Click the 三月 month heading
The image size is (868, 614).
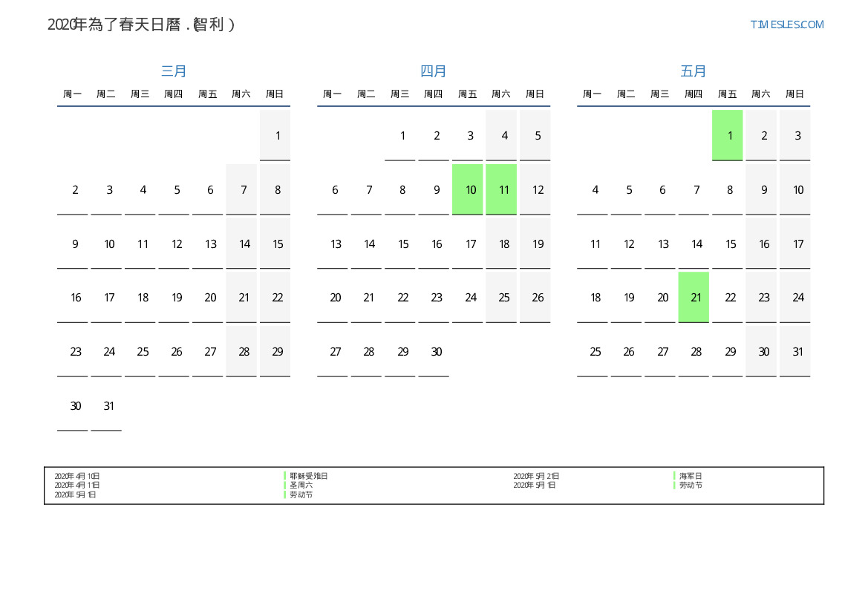[x=174, y=71]
